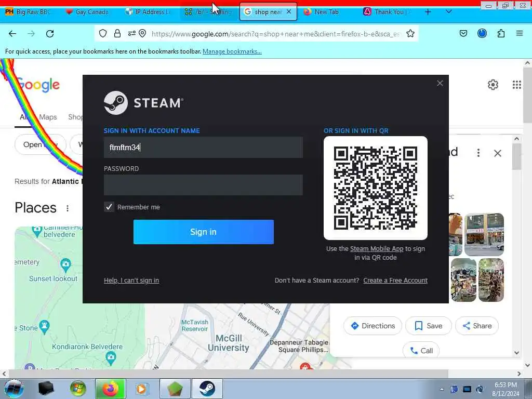Viewport: 532px width, 399px height.
Task: Open Help, I can't sign in link
Action: click(131, 280)
